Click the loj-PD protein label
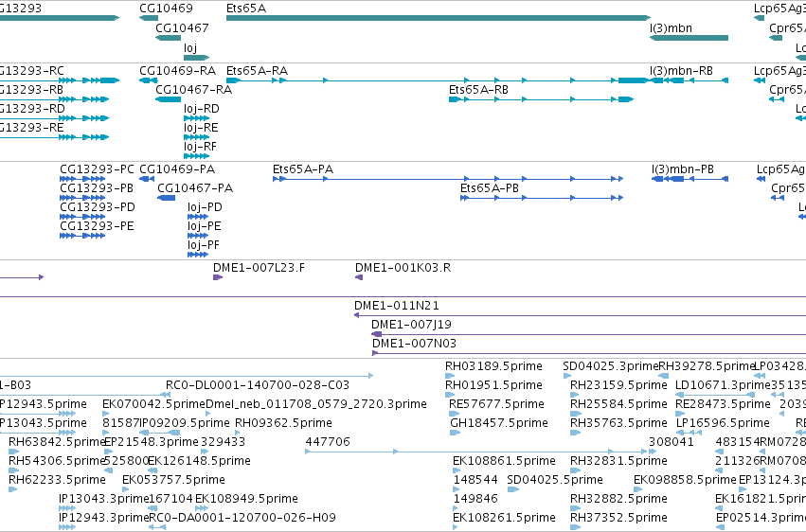 (205, 207)
